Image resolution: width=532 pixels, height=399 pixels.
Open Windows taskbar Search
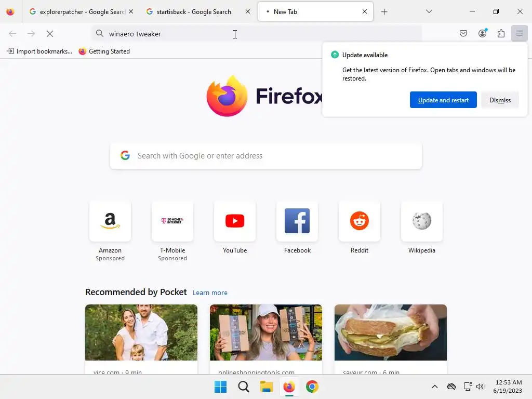pyautogui.click(x=244, y=387)
